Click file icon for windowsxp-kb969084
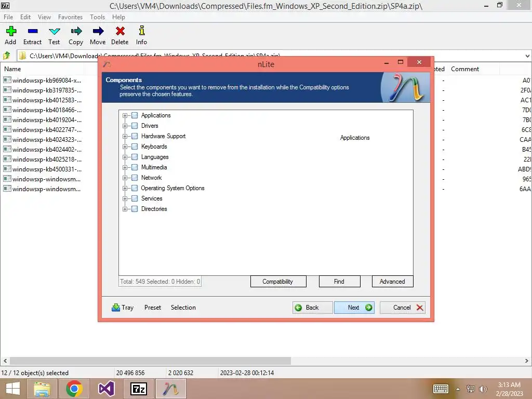 tap(7, 80)
